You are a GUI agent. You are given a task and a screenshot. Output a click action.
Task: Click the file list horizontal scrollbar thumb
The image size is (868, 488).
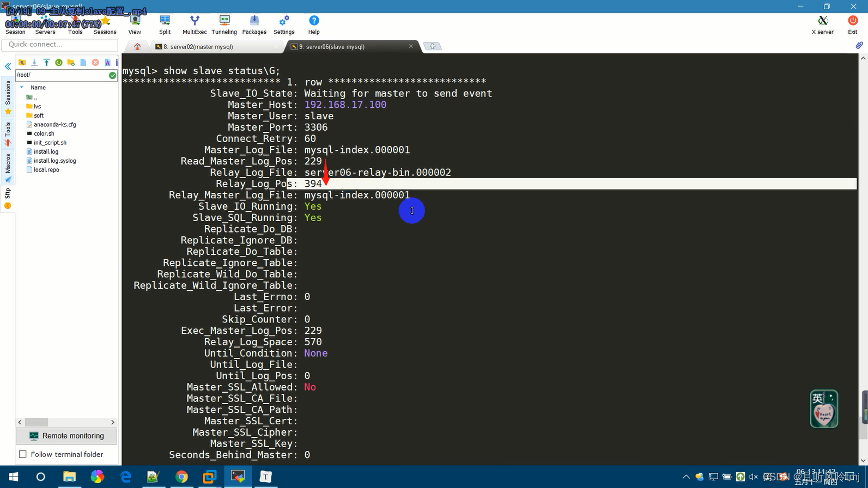37,422
